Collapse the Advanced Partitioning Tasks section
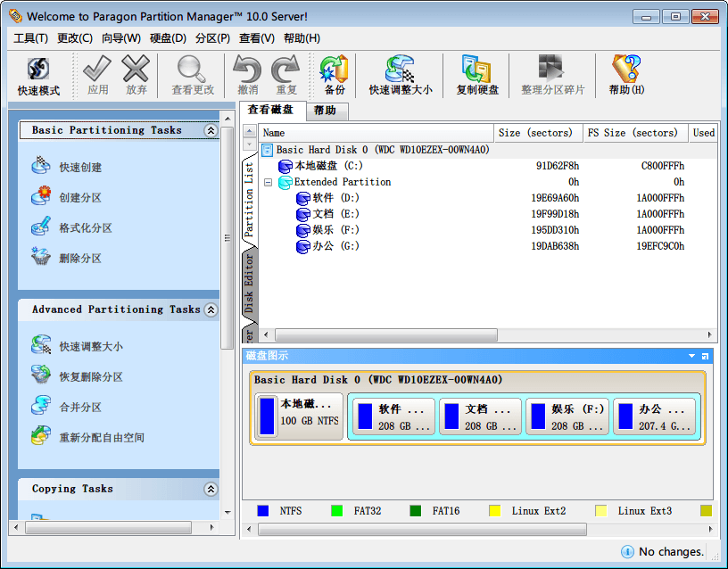 [211, 310]
